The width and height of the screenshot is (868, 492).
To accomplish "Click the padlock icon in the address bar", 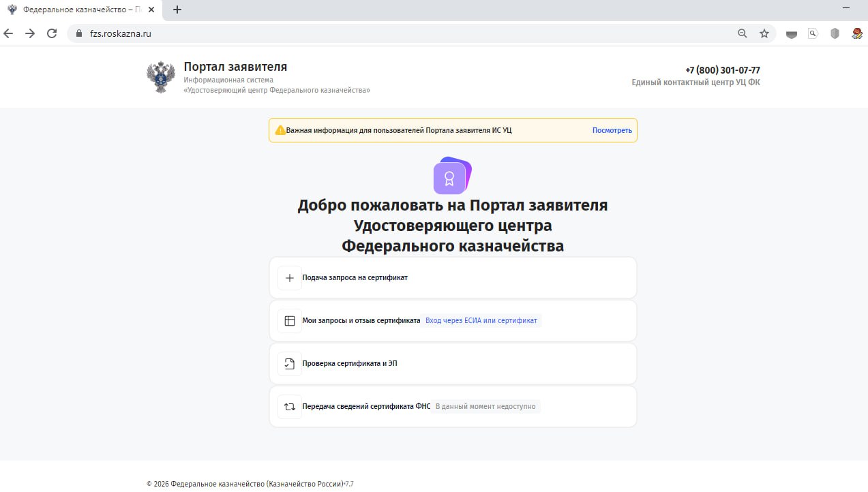I will pyautogui.click(x=78, y=33).
